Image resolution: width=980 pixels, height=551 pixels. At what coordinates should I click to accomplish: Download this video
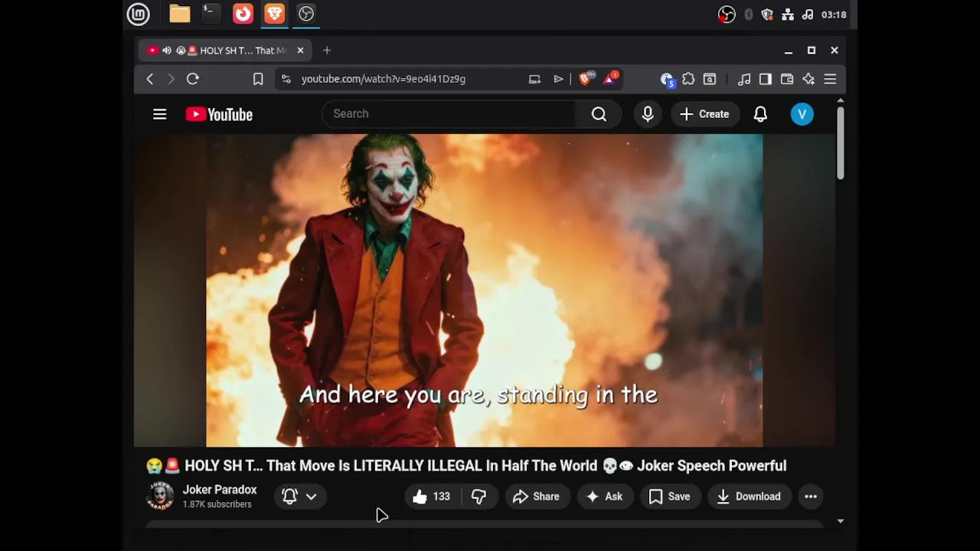tap(749, 497)
